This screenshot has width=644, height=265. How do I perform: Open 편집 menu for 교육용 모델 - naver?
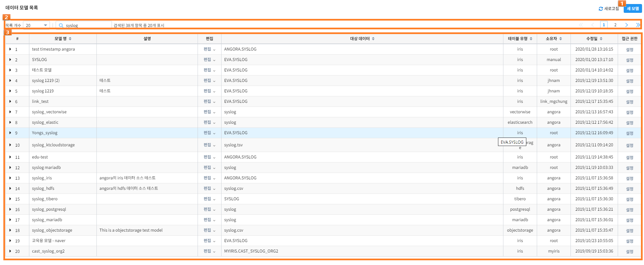(x=209, y=241)
